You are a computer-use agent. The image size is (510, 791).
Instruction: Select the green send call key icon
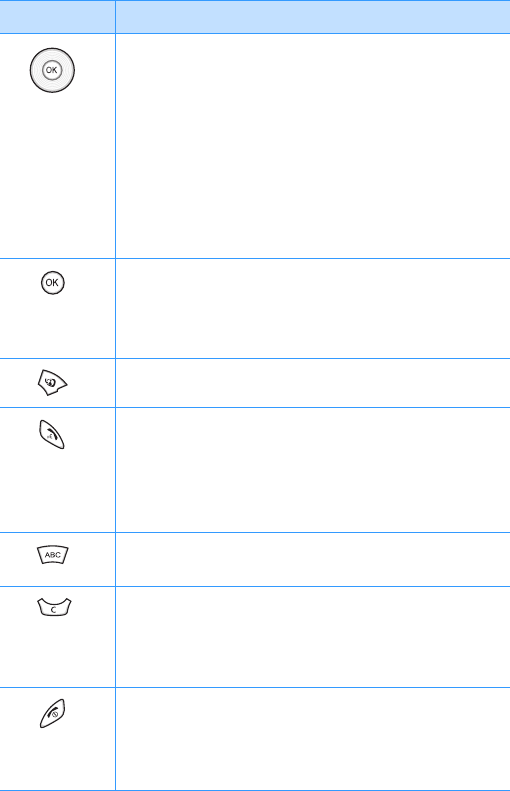pos(52,434)
